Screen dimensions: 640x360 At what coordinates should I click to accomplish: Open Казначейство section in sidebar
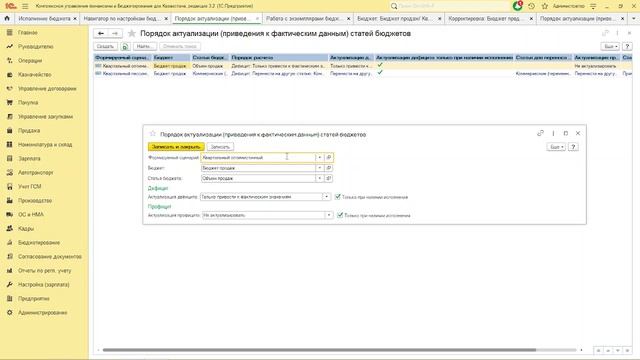click(x=34, y=75)
